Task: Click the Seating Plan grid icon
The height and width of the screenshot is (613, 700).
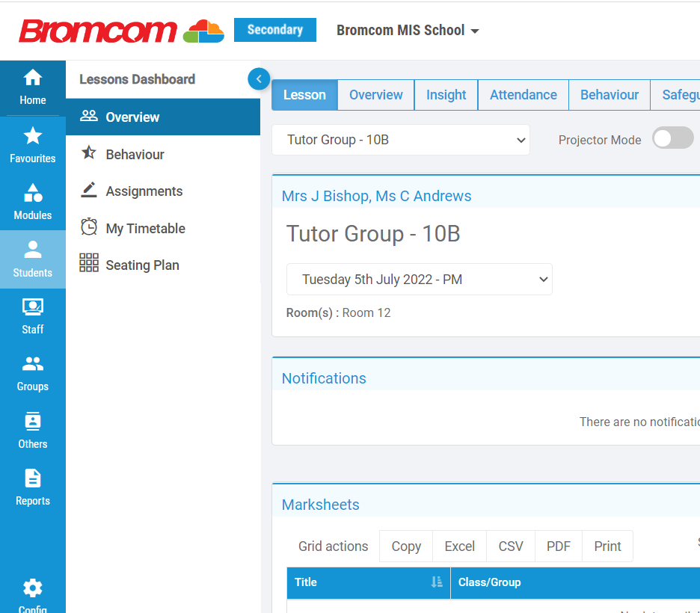Action: coord(89,263)
